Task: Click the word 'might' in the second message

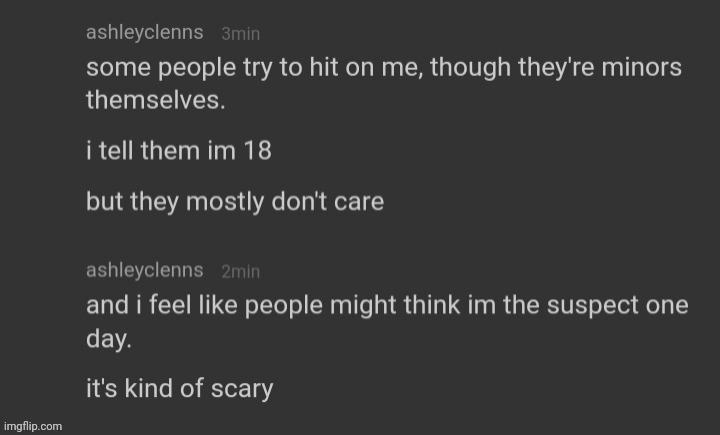Action: click(x=363, y=306)
